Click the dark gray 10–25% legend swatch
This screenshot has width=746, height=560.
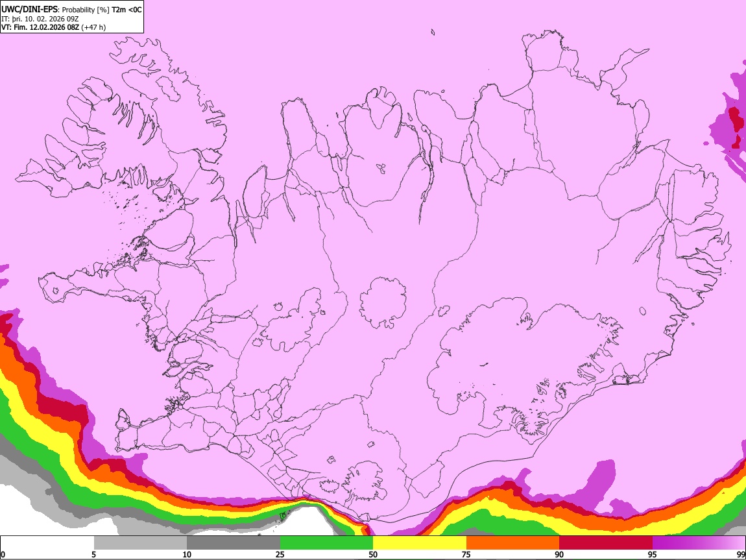click(234, 543)
